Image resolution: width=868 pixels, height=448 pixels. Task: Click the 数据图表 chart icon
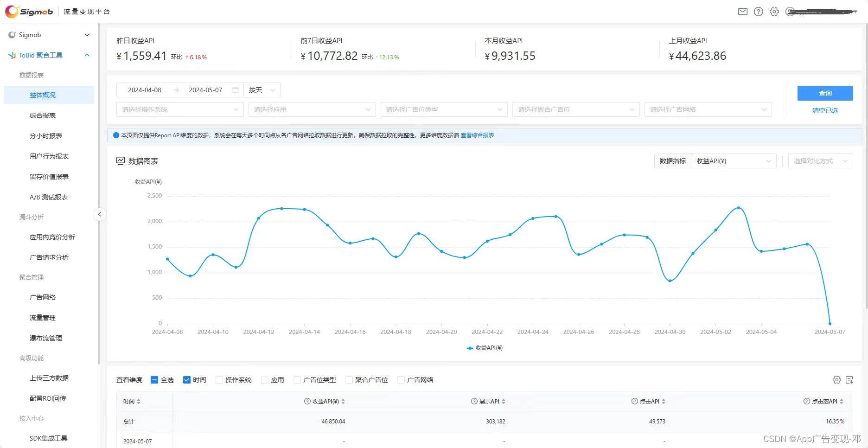coord(121,161)
